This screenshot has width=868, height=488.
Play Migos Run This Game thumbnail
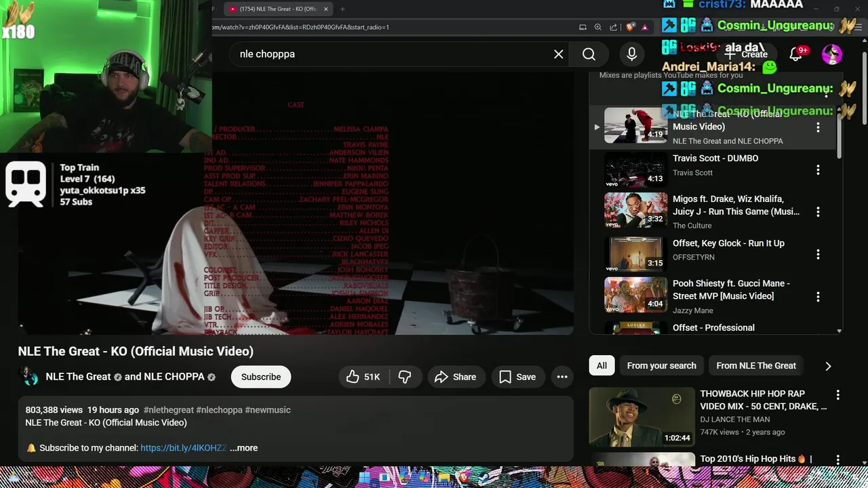coord(636,211)
